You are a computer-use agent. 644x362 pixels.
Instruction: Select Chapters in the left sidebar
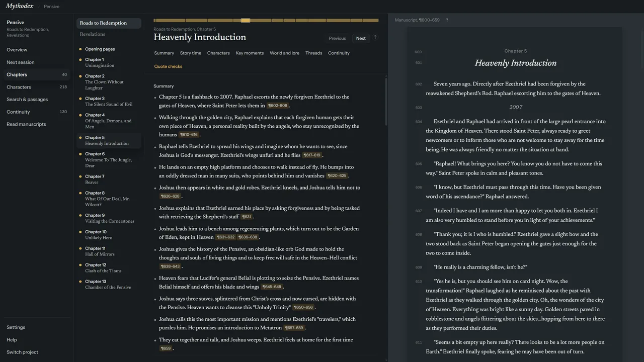pyautogui.click(x=37, y=74)
